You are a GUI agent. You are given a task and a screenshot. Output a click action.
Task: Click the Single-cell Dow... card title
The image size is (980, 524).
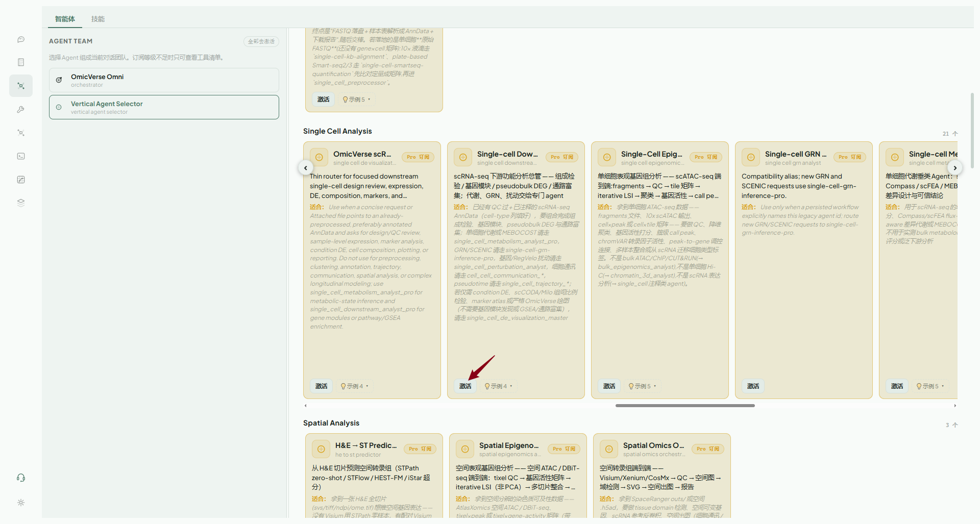coord(507,154)
